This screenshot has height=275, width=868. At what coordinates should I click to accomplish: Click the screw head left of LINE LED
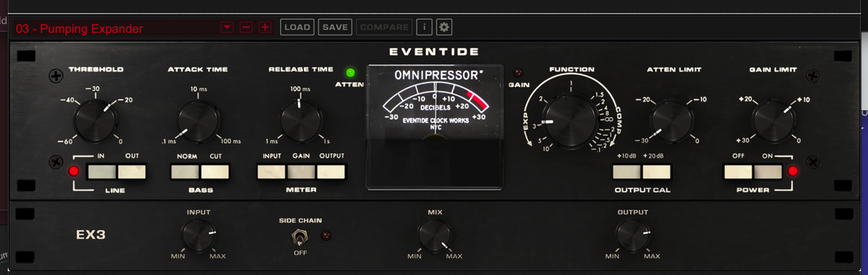pos(56,162)
